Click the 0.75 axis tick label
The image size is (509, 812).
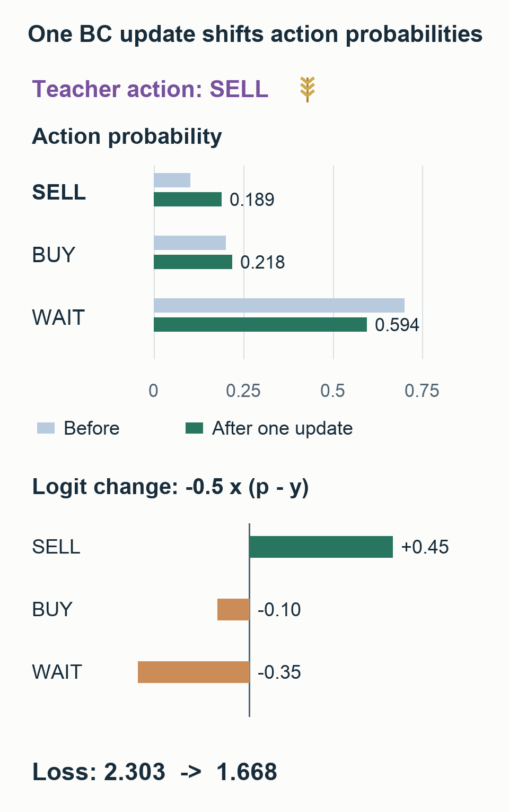pyautogui.click(x=422, y=391)
